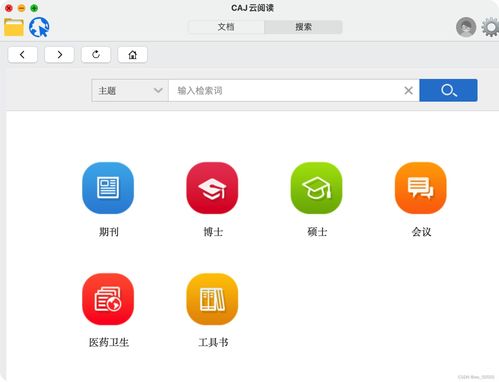The height and width of the screenshot is (382, 499).
Task: Click the 工具书 label text
Action: click(x=213, y=342)
